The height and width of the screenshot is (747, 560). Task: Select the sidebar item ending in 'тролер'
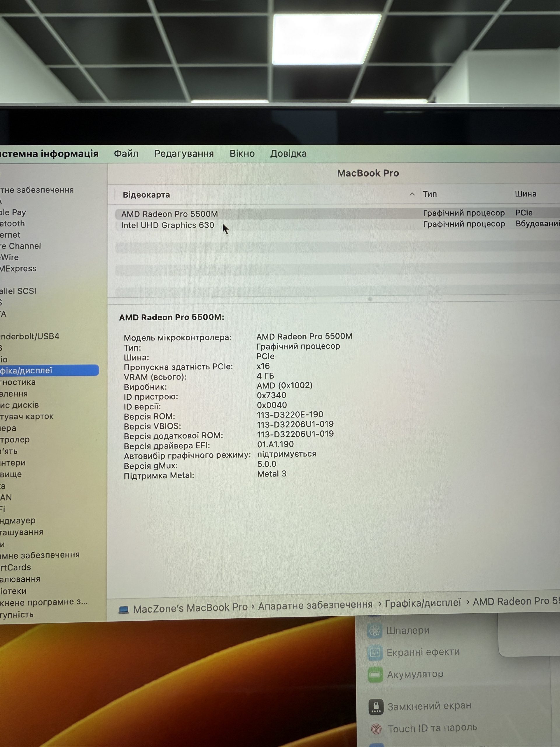point(15,440)
